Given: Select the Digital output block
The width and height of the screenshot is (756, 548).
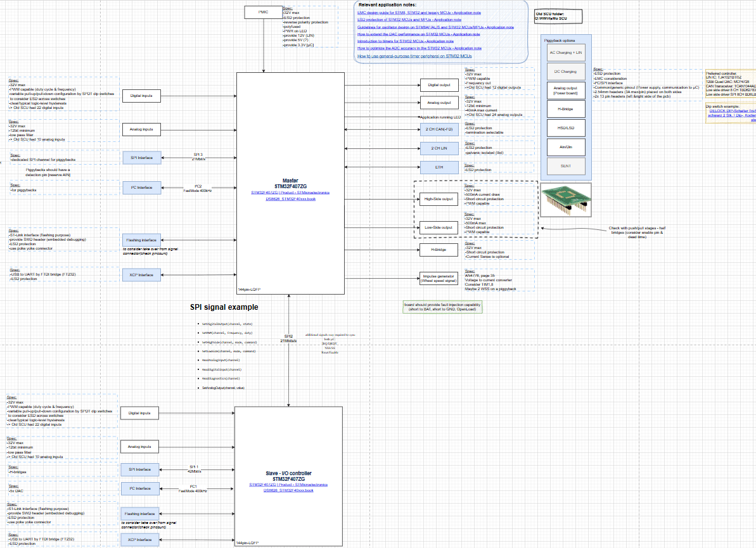Looking at the screenshot, I should click(439, 86).
